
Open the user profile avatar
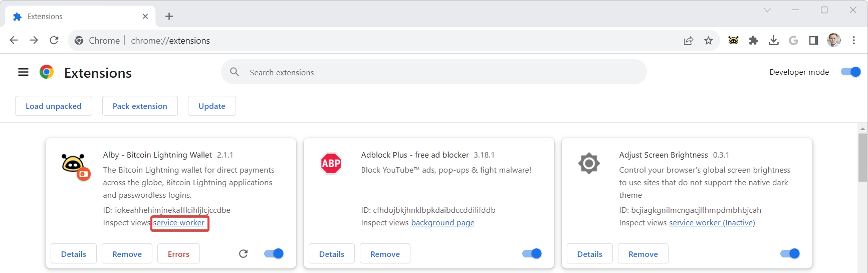tap(833, 41)
